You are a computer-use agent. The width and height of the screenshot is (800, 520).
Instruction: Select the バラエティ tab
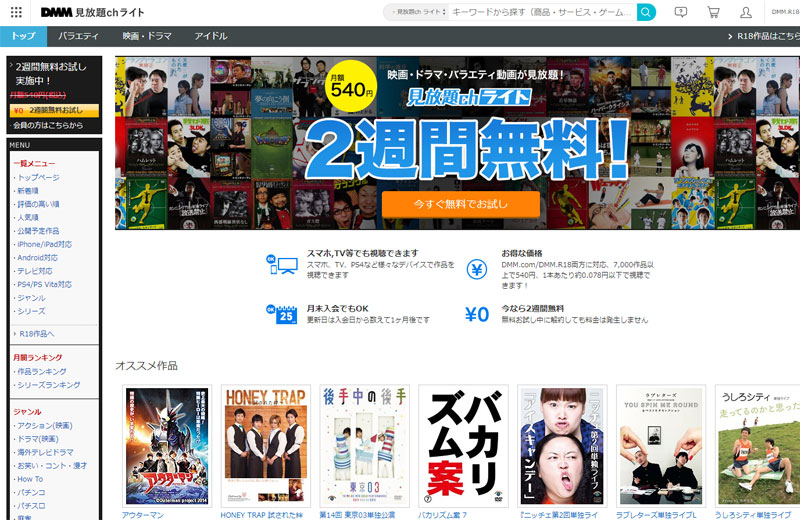pos(78,36)
